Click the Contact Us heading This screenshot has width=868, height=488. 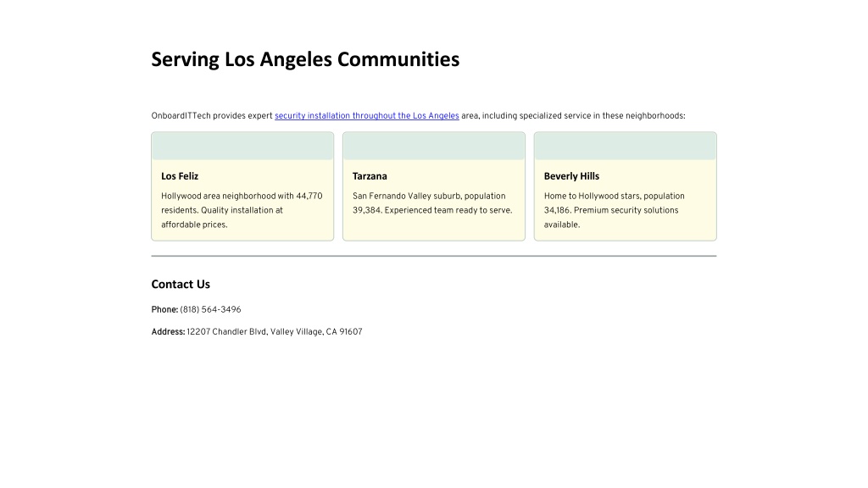181,284
